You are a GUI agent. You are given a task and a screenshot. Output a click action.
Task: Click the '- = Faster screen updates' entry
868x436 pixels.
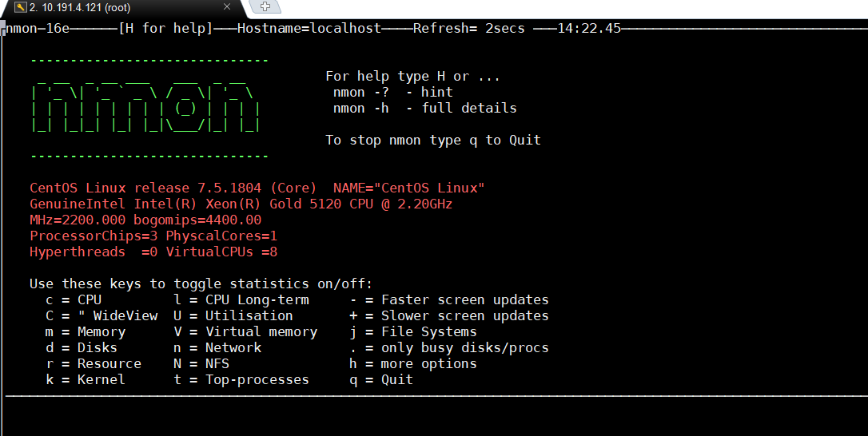[449, 300]
